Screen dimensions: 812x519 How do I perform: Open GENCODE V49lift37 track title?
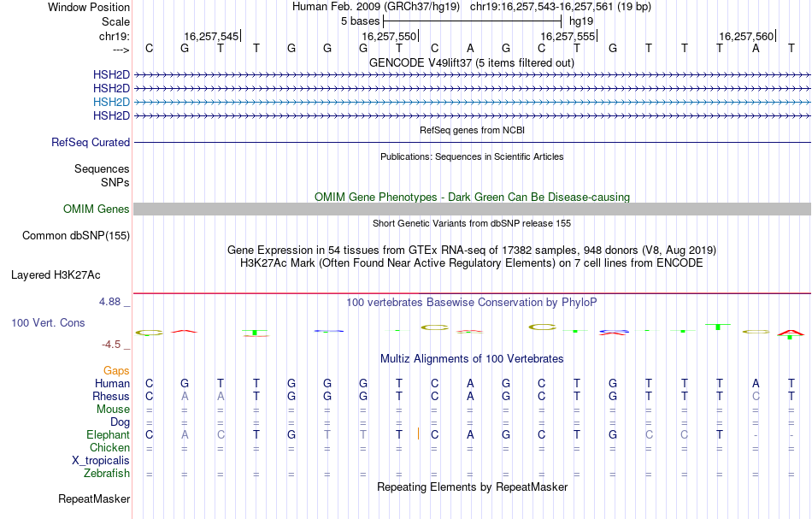pyautogui.click(x=472, y=63)
